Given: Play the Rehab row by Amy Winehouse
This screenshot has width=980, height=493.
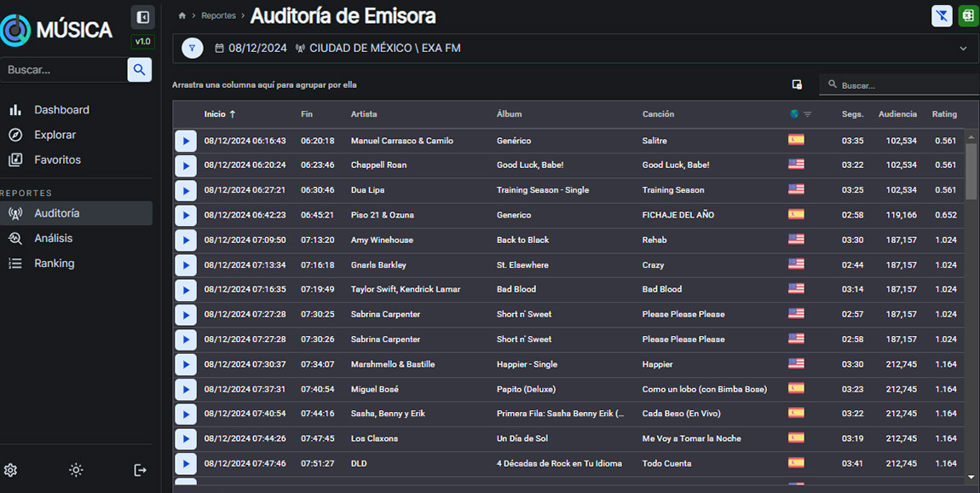Looking at the screenshot, I should (x=186, y=241).
